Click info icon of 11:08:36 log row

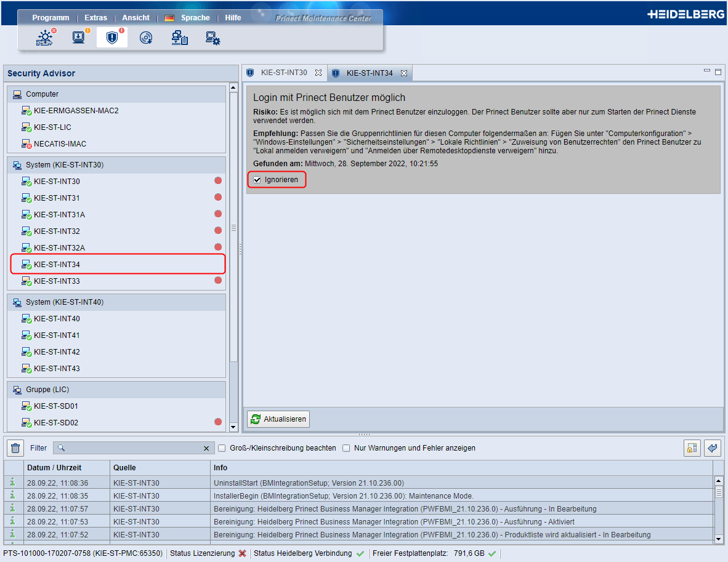tap(12, 483)
